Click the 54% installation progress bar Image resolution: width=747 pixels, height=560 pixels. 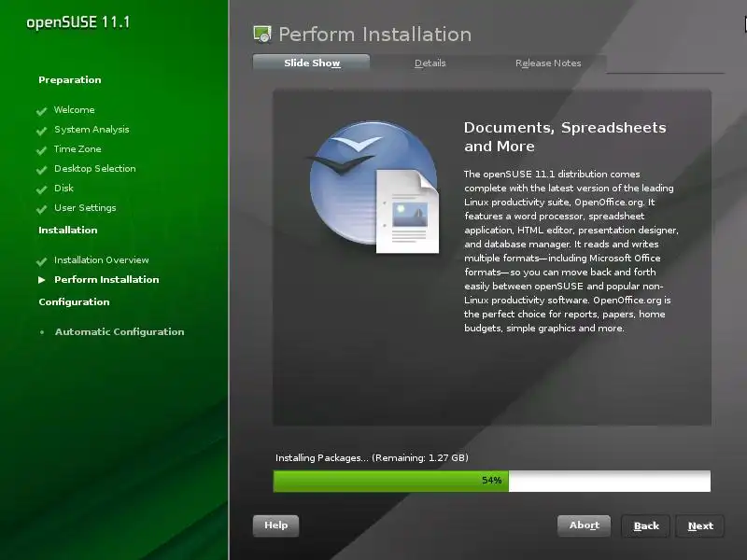492,481
